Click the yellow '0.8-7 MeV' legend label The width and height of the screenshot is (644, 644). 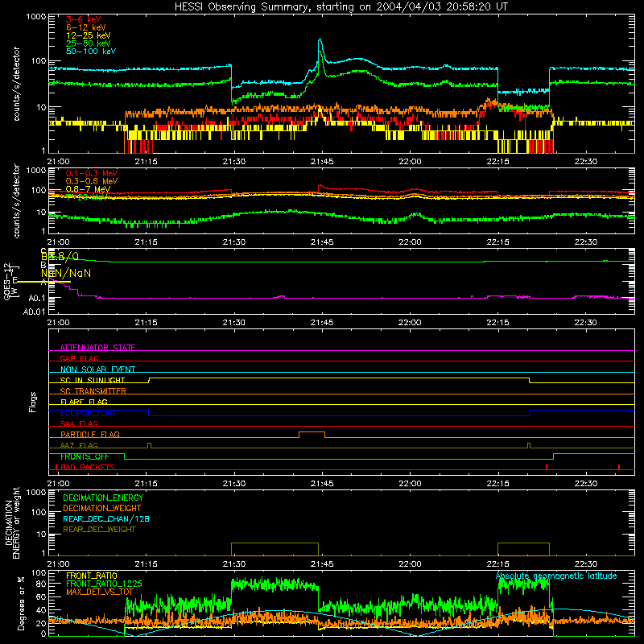point(89,189)
